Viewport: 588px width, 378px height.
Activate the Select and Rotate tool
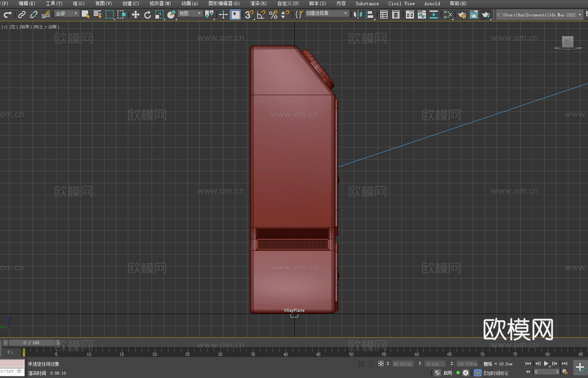point(148,14)
